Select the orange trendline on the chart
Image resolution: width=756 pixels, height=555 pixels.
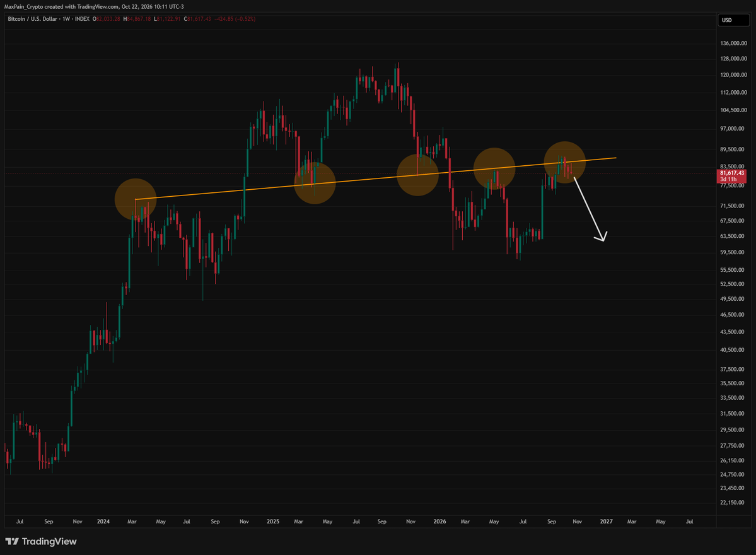coord(376,178)
